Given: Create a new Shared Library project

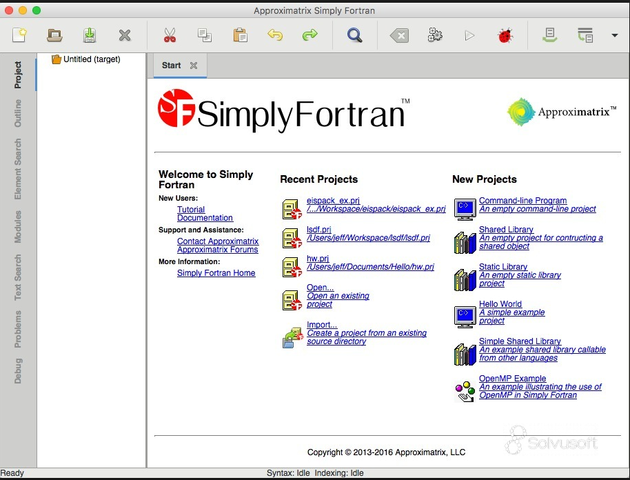Looking at the screenshot, I should (x=506, y=229).
